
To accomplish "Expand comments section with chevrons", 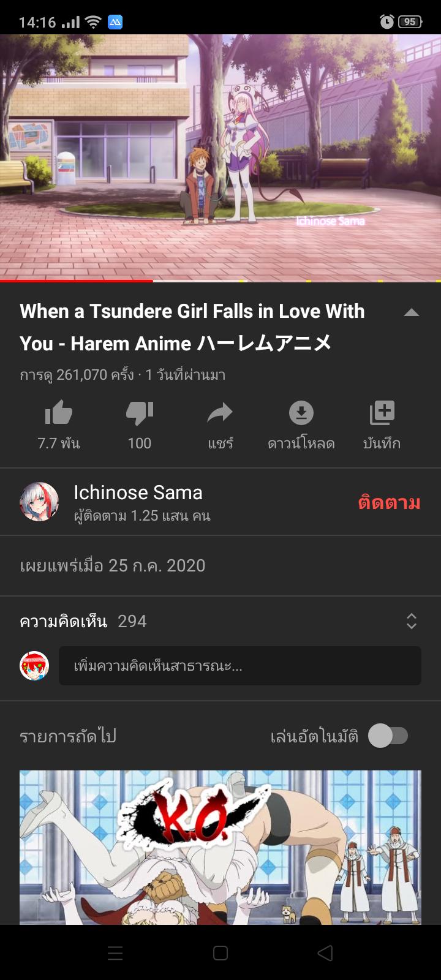I will coord(412,621).
